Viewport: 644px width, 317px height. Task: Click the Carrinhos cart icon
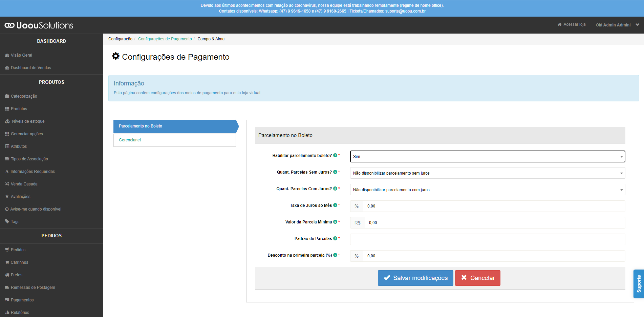coord(7,262)
